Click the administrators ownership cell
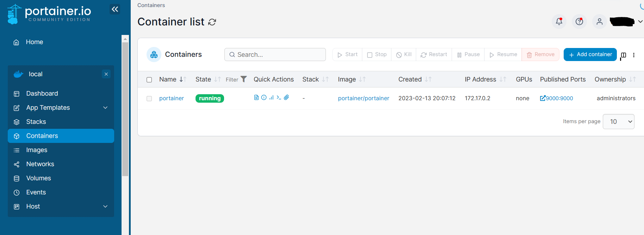This screenshot has width=644, height=235. point(616,98)
